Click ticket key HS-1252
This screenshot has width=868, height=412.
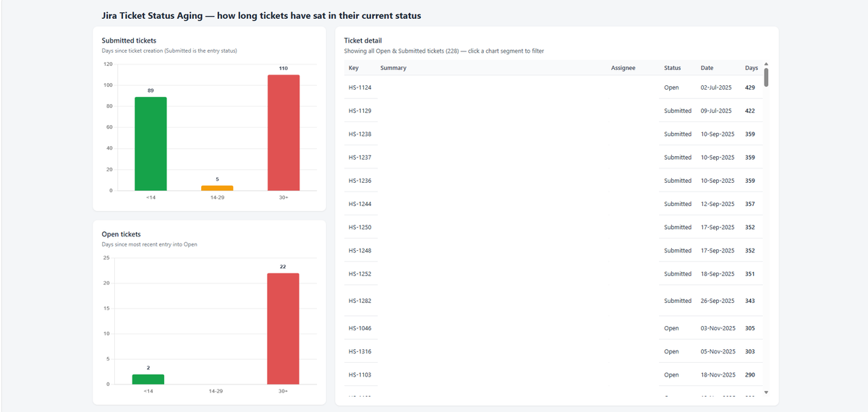pos(359,274)
